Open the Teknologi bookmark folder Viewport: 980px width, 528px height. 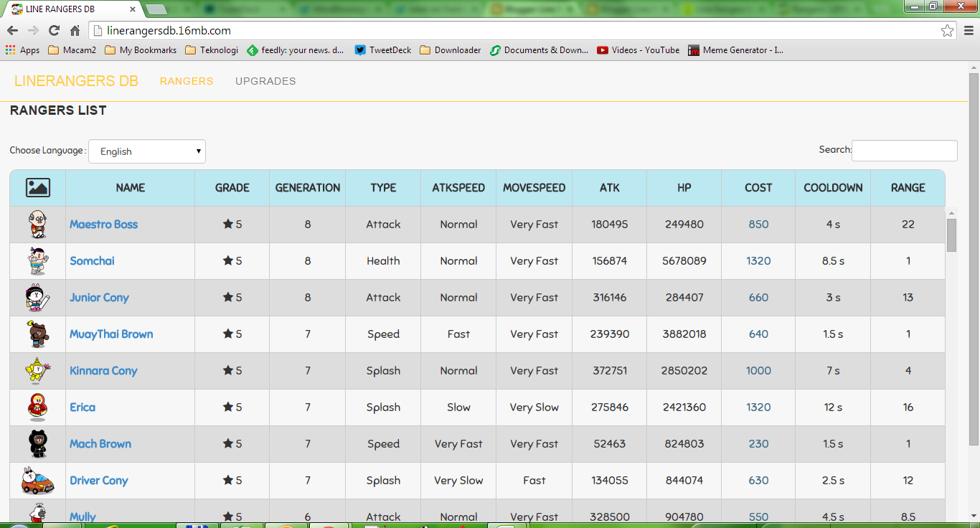pyautogui.click(x=212, y=50)
